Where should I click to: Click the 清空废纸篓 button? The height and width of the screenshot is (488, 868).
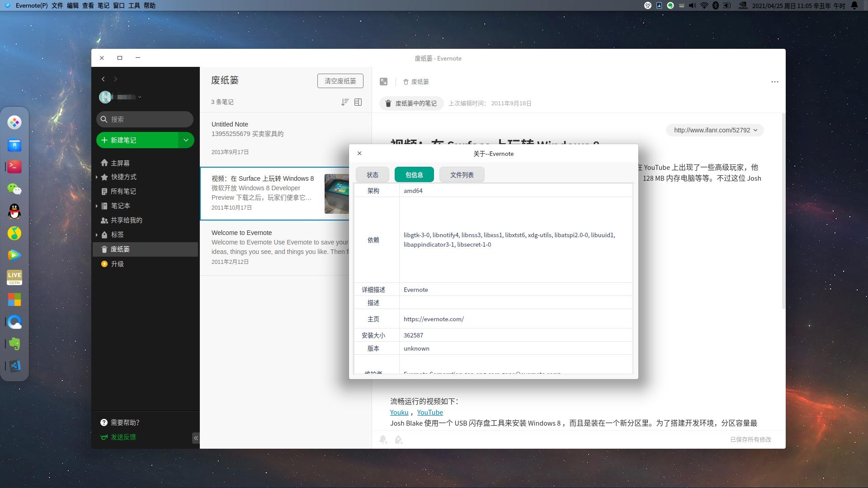click(340, 81)
